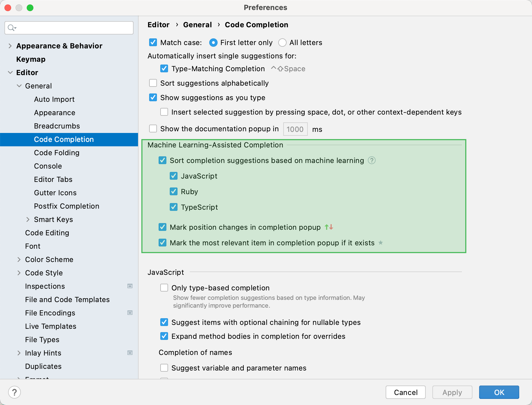Image resolution: width=532 pixels, height=405 pixels.
Task: Click the icon beside Inspections entry
Action: coord(130,286)
